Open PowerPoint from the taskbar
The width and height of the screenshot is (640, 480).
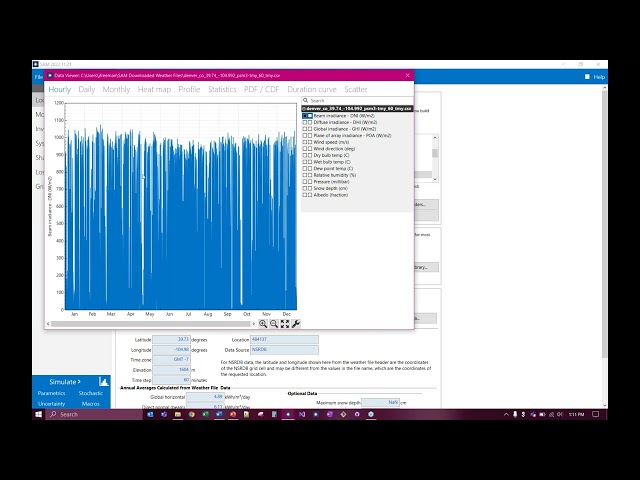pos(233,414)
